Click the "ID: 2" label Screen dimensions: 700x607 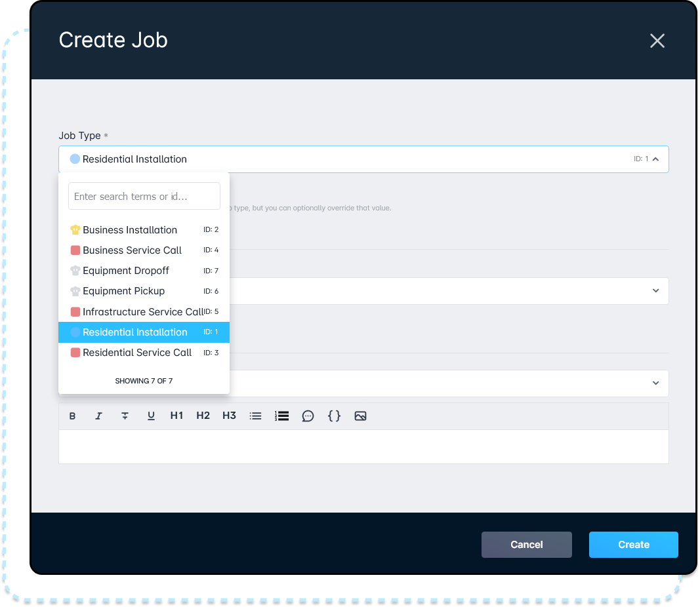point(211,229)
